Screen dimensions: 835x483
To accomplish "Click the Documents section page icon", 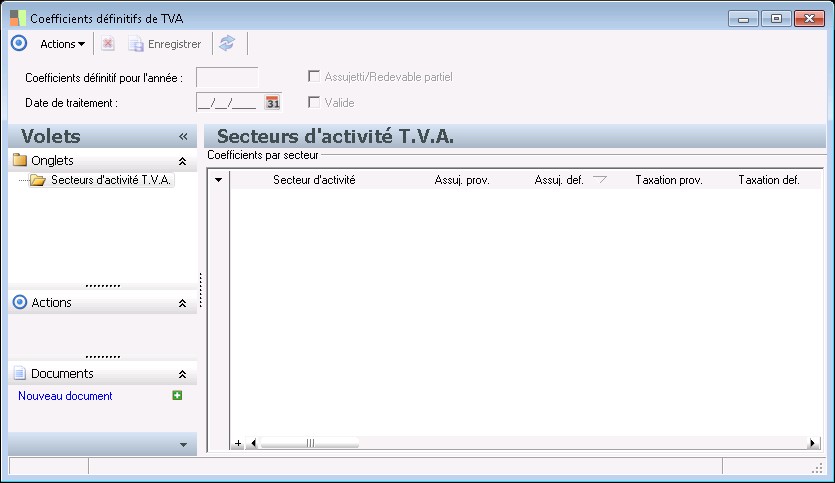I will click(x=20, y=373).
